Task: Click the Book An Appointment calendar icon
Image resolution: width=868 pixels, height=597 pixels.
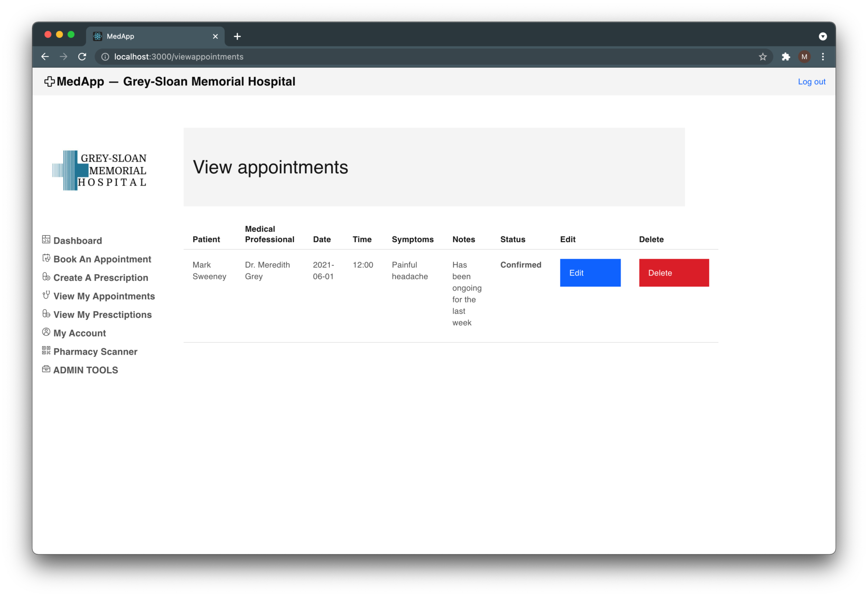Action: click(x=46, y=258)
